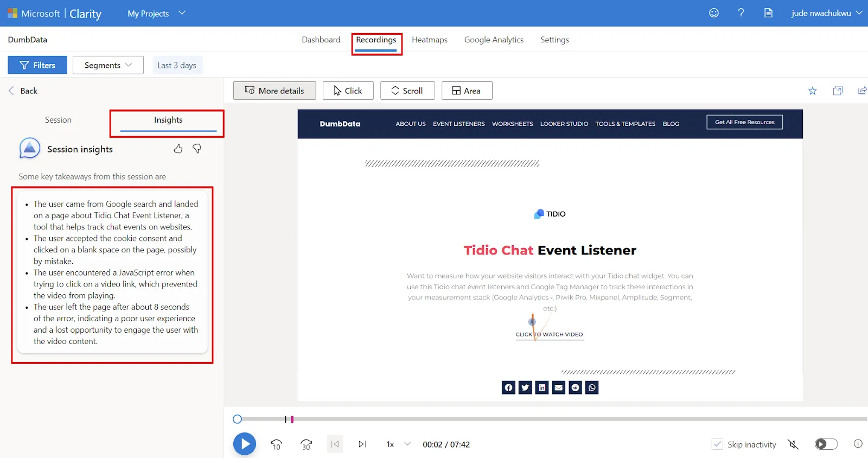Open the Segments dropdown

pyautogui.click(x=108, y=65)
